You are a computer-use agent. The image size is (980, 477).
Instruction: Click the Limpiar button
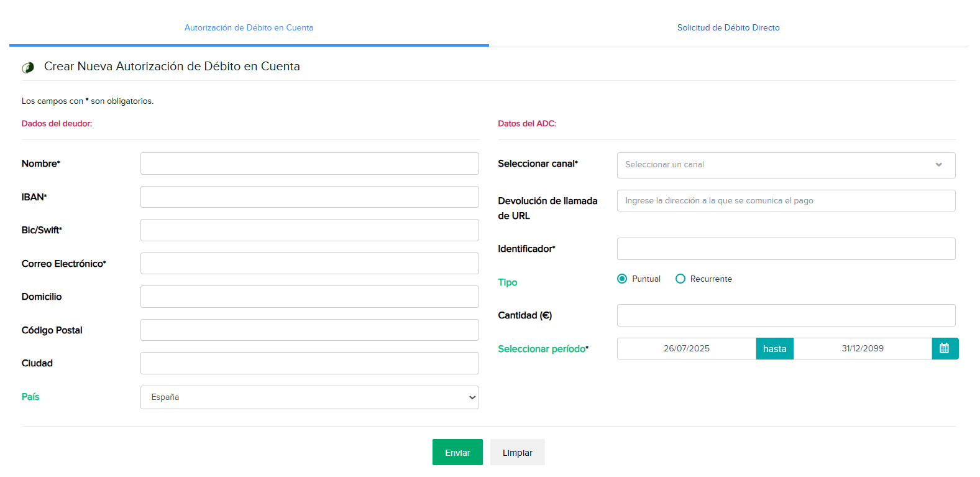(517, 452)
